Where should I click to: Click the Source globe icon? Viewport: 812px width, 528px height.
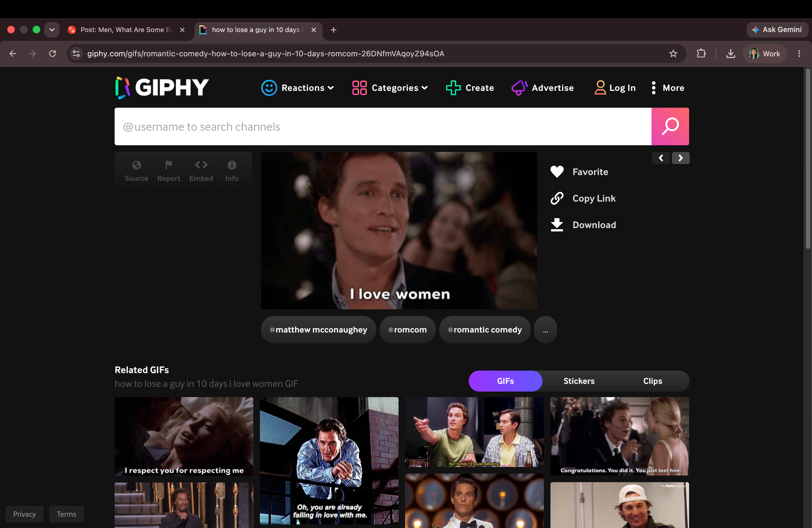click(x=136, y=165)
